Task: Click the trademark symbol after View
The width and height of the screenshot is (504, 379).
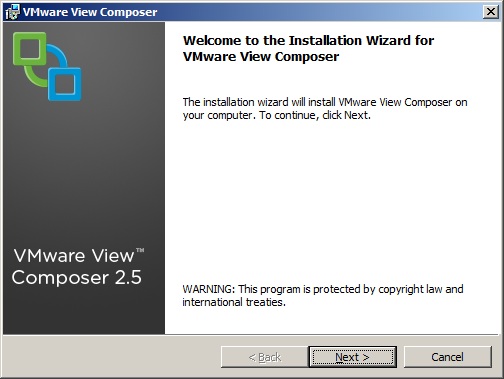Action: pyautogui.click(x=140, y=250)
